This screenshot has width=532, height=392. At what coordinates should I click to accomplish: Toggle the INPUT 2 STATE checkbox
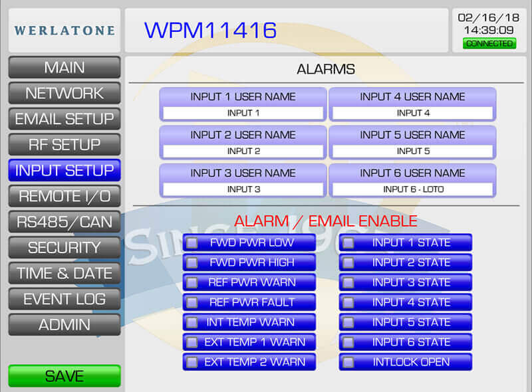point(348,262)
